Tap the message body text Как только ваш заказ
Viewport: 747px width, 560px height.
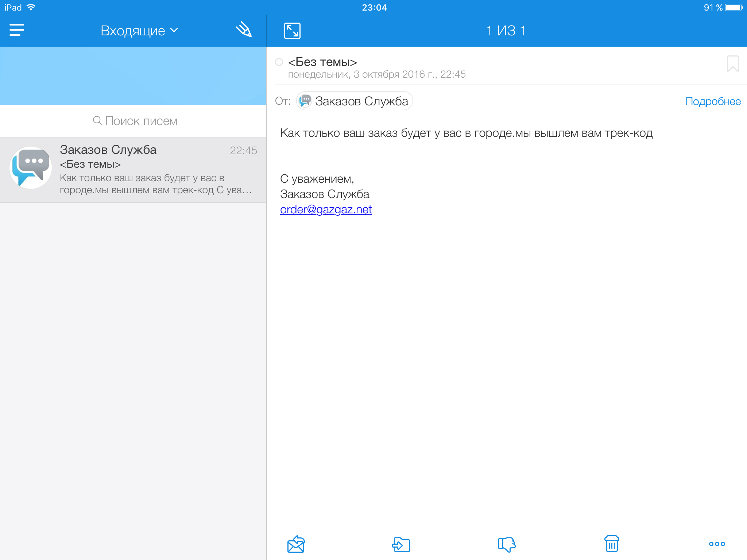tap(466, 133)
